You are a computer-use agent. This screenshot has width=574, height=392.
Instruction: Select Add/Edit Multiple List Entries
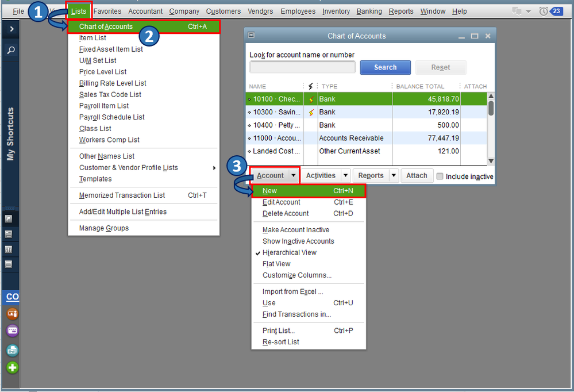122,212
